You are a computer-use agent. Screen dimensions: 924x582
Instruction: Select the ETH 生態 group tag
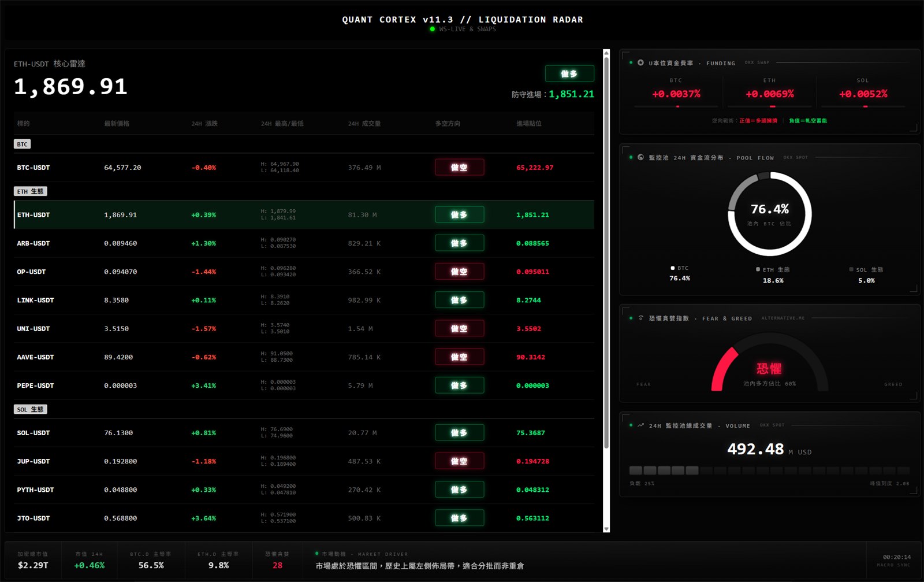click(31, 191)
